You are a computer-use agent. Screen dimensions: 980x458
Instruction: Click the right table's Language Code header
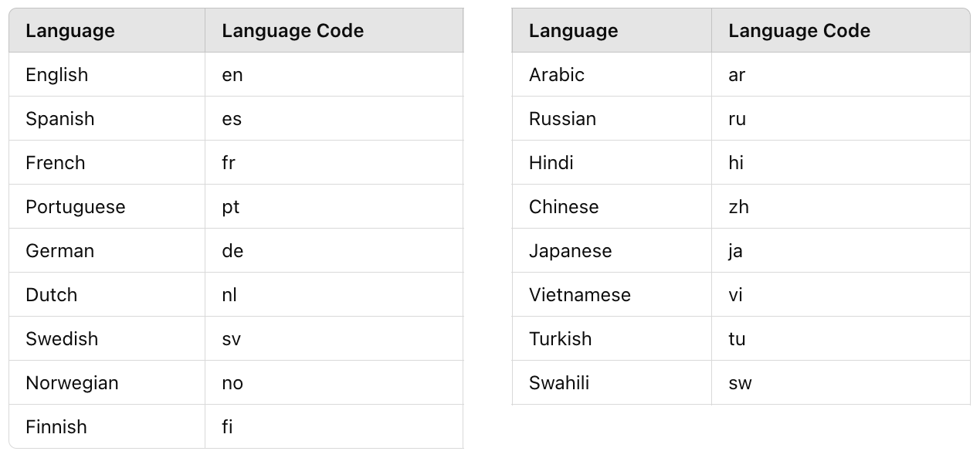[799, 31]
